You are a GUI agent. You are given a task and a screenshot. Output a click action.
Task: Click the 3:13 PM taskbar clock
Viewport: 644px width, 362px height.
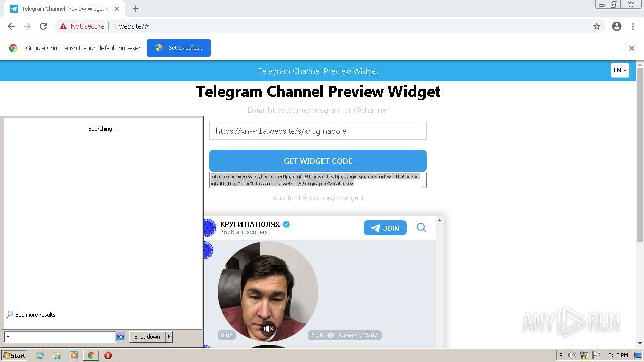[618, 355]
